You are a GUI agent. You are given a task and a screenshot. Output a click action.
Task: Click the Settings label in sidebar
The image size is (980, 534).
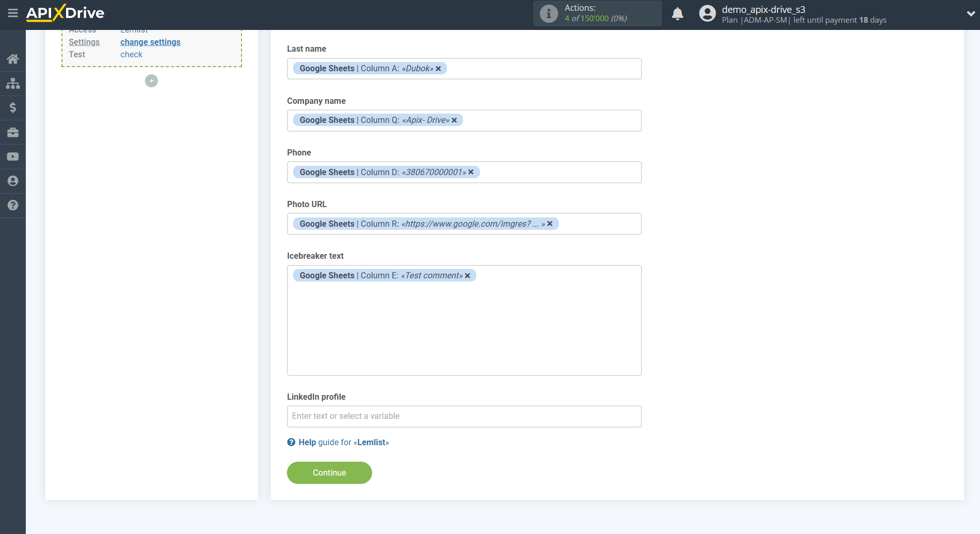84,42
